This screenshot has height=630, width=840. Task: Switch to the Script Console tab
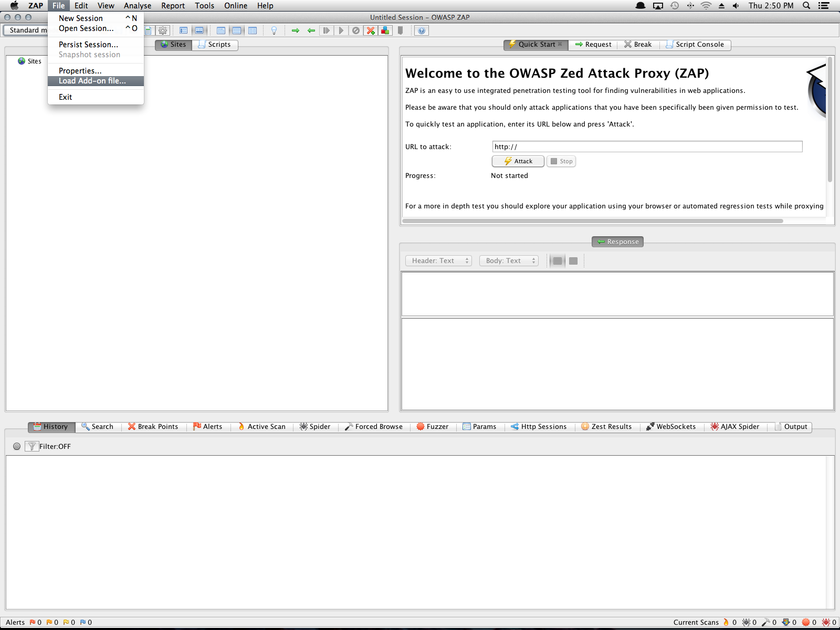pos(695,45)
